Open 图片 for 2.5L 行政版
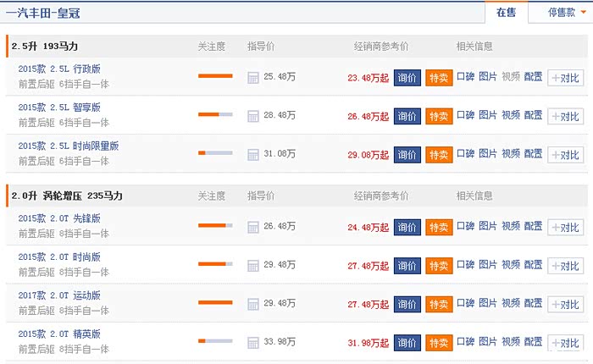 pos(488,77)
